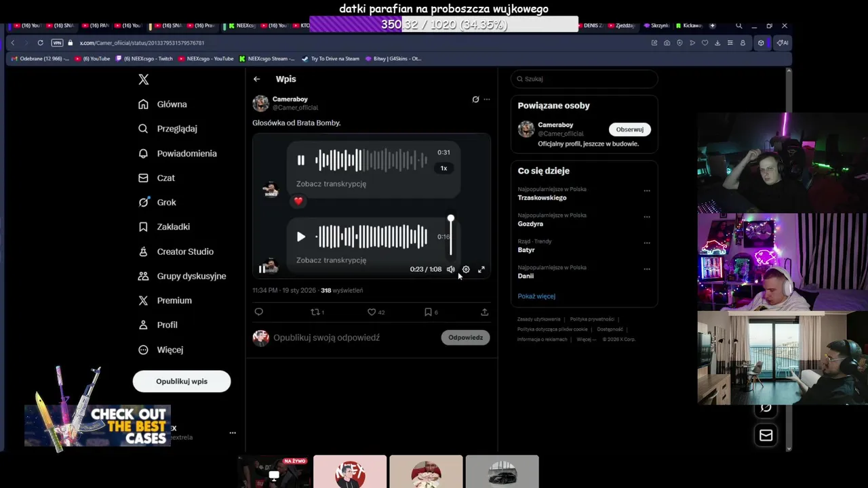868x488 pixels.
Task: Adjust the vertical video volume slider
Action: click(x=451, y=236)
